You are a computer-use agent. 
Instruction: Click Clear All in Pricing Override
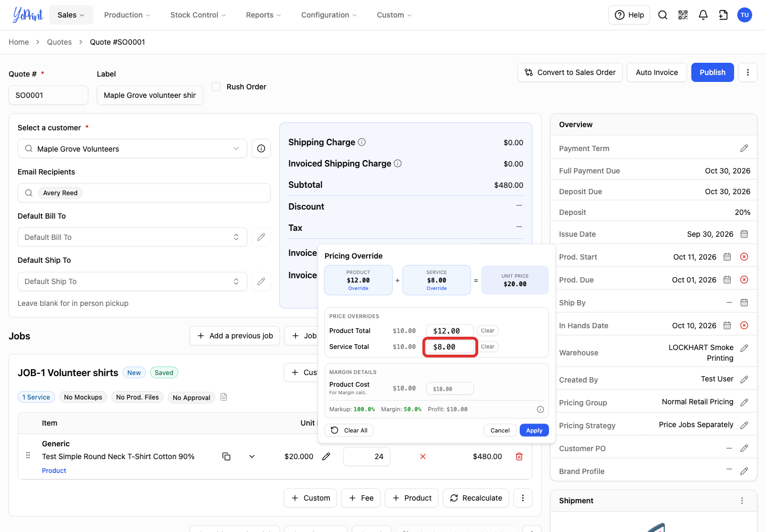click(349, 430)
